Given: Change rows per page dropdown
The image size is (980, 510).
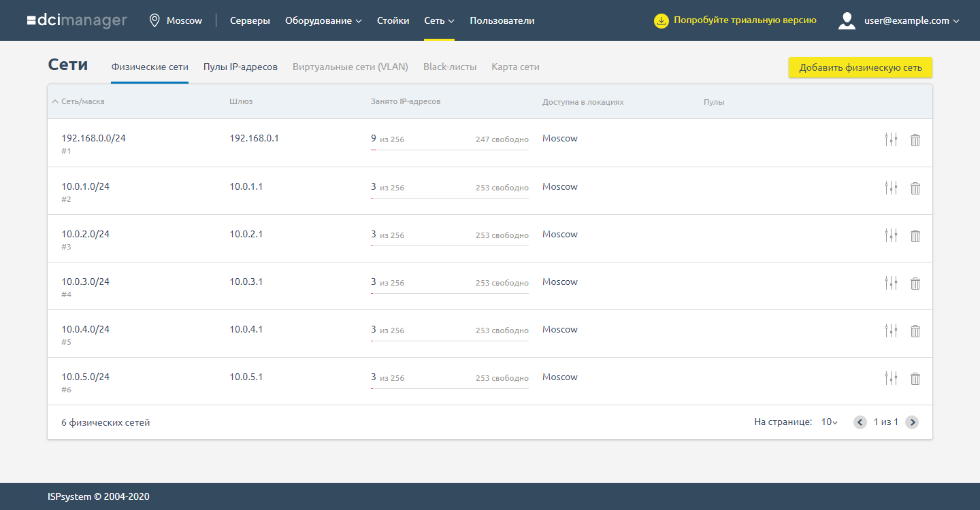Looking at the screenshot, I should point(829,422).
